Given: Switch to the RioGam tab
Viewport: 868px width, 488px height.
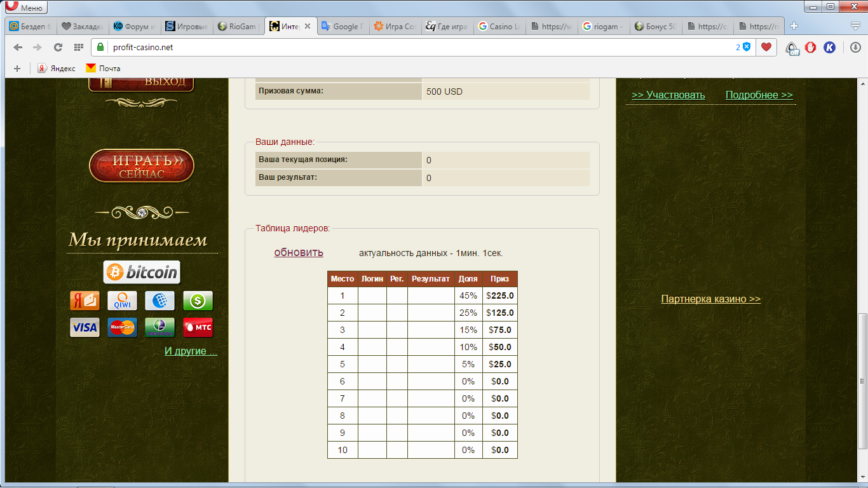Looking at the screenshot, I should (237, 27).
